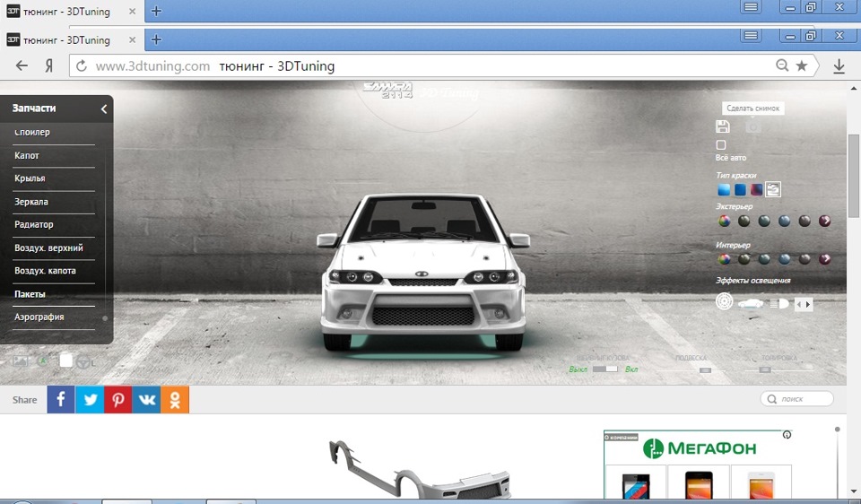Share on VK

pos(146,399)
